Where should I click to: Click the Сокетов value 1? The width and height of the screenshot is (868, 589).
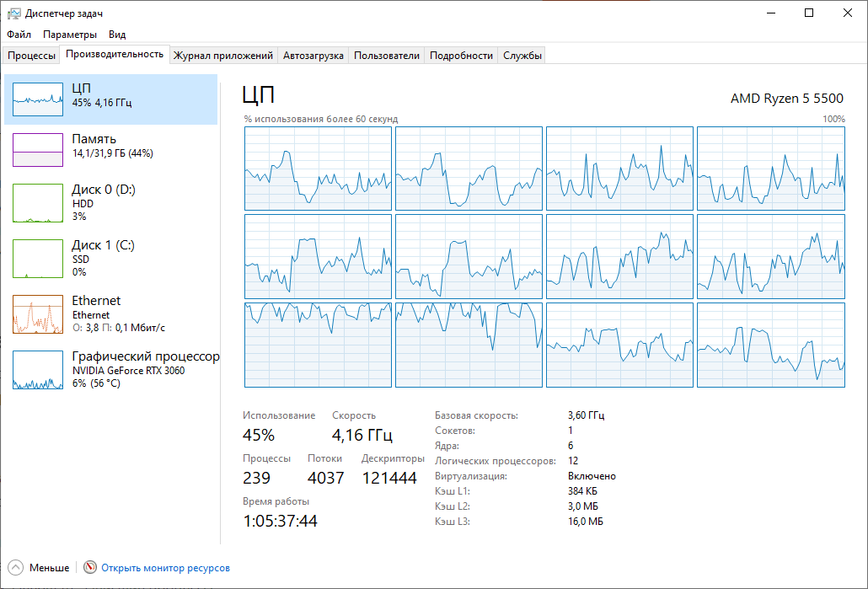point(571,430)
